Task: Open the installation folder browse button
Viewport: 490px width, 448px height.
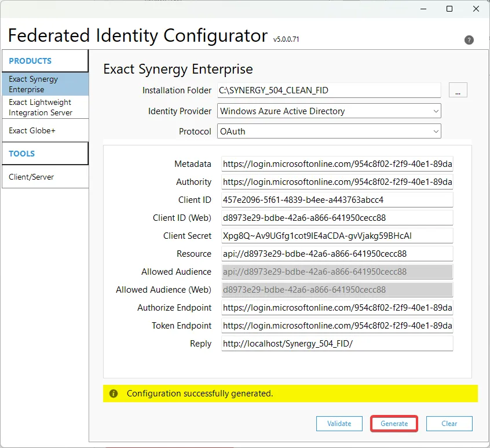Action: 458,90
